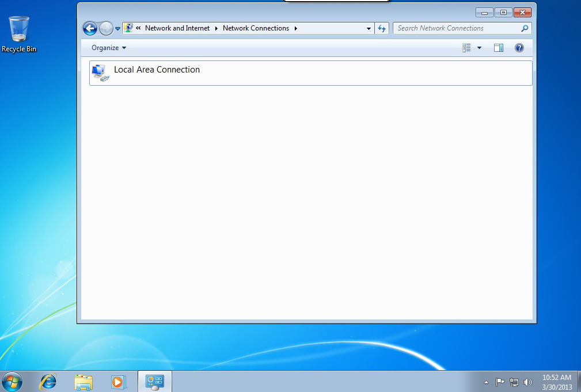Select the Recycle Bin desktop icon
Image resolution: width=581 pixels, height=392 pixels.
[19, 34]
